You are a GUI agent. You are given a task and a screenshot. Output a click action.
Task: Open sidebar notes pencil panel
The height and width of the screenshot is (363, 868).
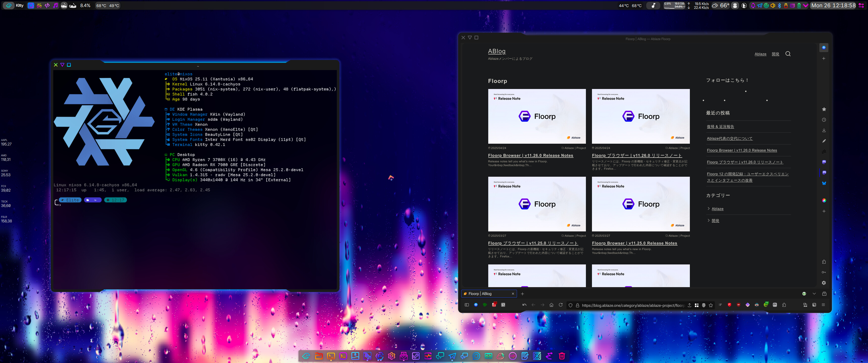[x=824, y=141]
